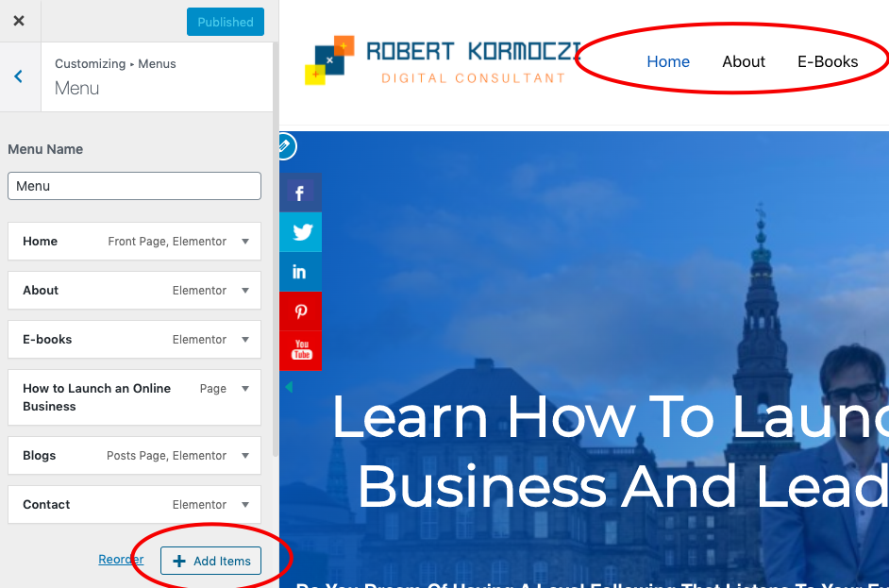Open the Pinterest share icon
Screen dimensions: 889x588
point(300,311)
